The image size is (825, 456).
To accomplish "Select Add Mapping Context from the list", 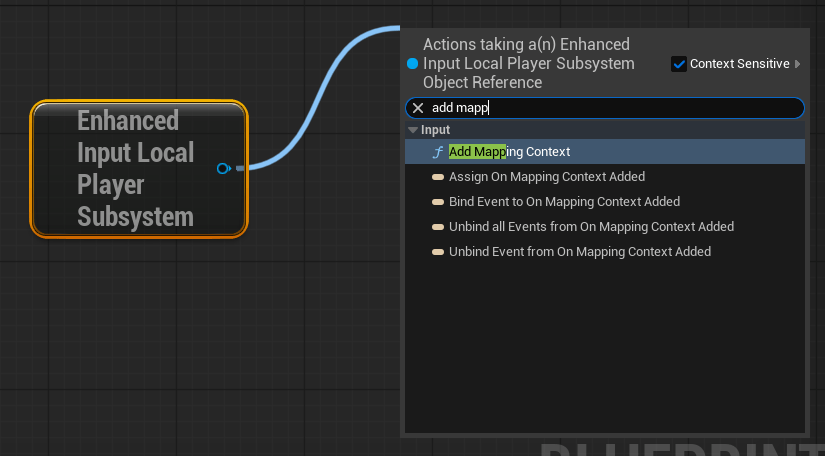I will pyautogui.click(x=510, y=152).
